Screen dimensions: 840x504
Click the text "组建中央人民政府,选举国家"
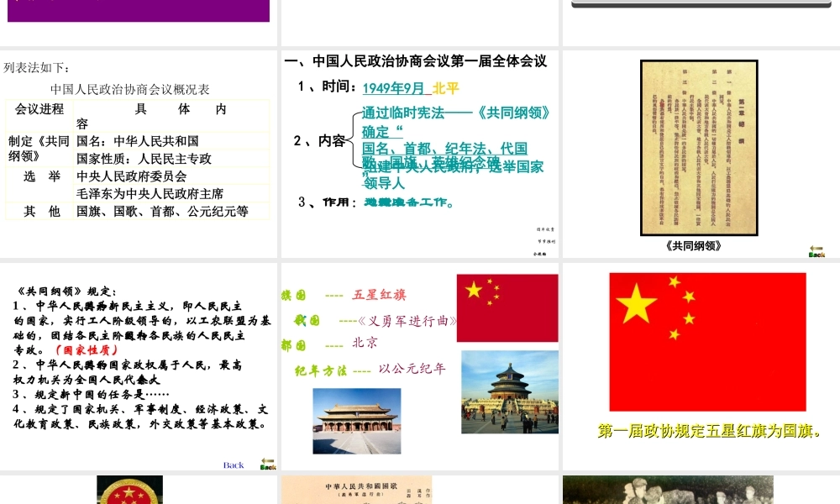pos(454,166)
